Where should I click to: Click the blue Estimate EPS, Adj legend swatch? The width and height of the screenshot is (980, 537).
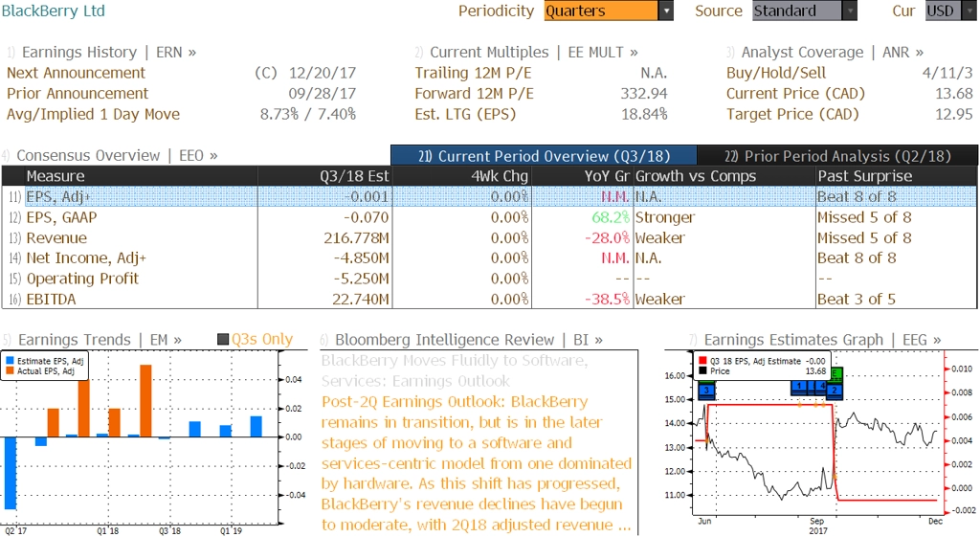tap(10, 361)
